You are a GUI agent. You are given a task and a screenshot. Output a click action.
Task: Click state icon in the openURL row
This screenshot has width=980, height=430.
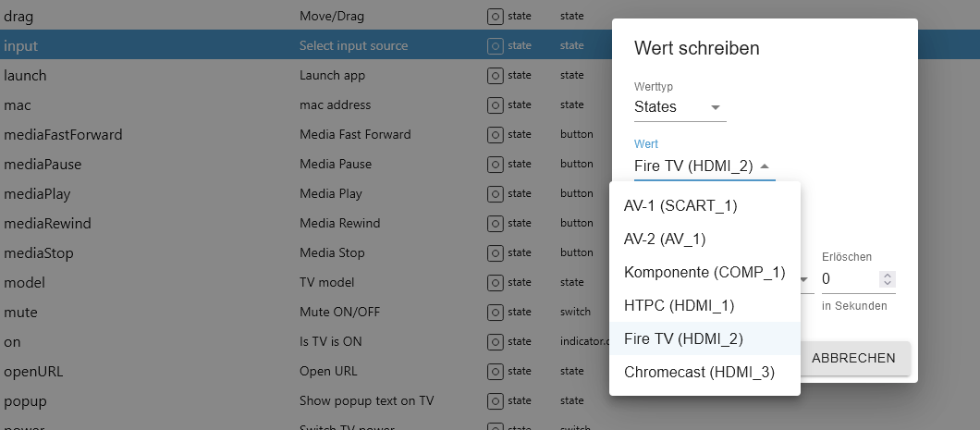[496, 371]
